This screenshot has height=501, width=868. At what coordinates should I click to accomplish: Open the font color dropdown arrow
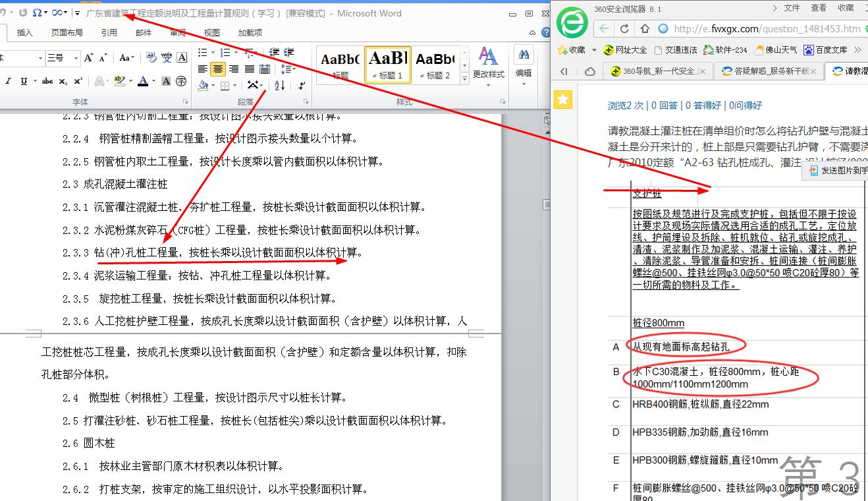click(x=153, y=81)
